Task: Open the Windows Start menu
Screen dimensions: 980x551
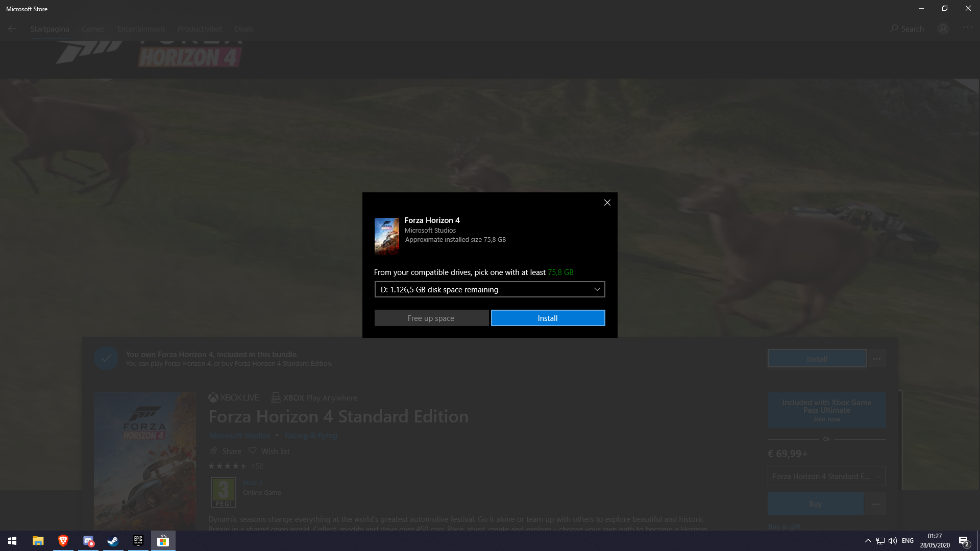Action: point(12,541)
